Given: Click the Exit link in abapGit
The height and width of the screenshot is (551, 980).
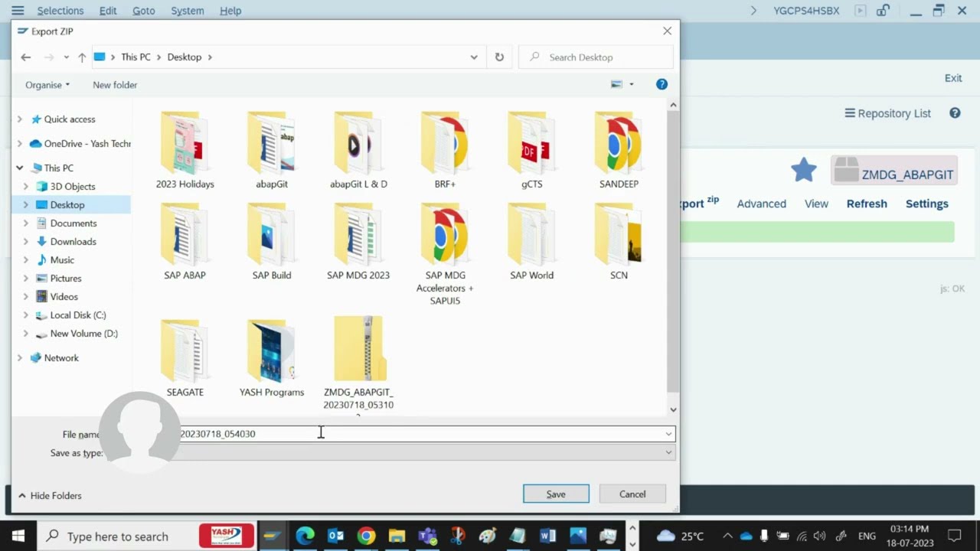Looking at the screenshot, I should (x=953, y=78).
